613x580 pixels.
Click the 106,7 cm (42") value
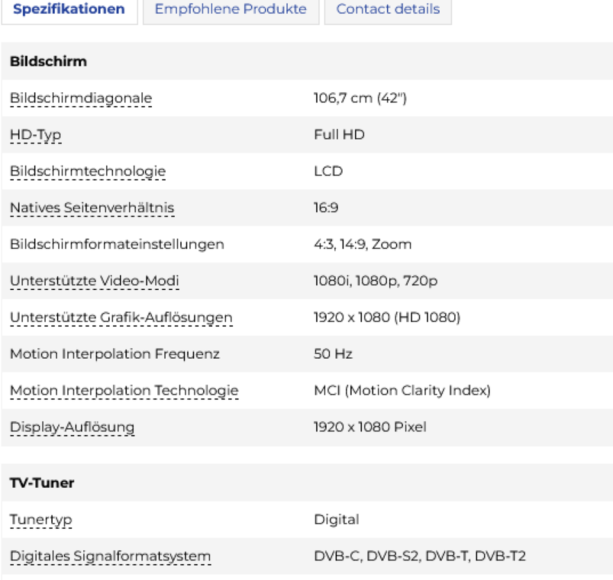pos(361,98)
